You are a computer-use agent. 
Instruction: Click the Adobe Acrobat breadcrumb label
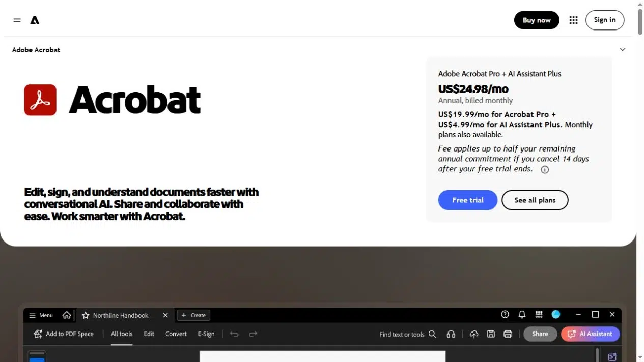36,50
